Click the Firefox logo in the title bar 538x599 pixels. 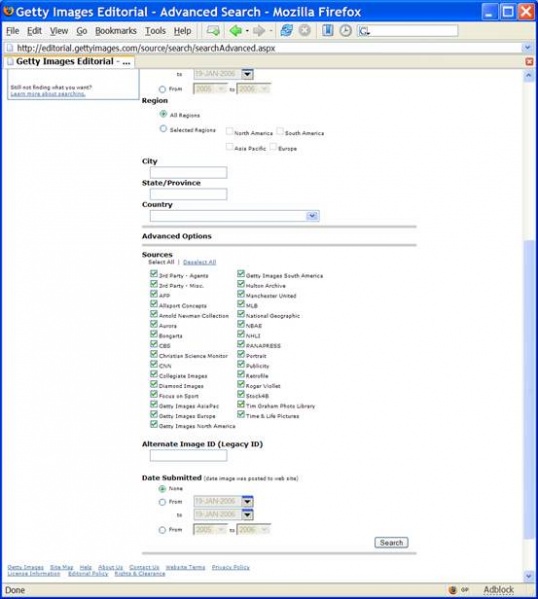pos(8,11)
